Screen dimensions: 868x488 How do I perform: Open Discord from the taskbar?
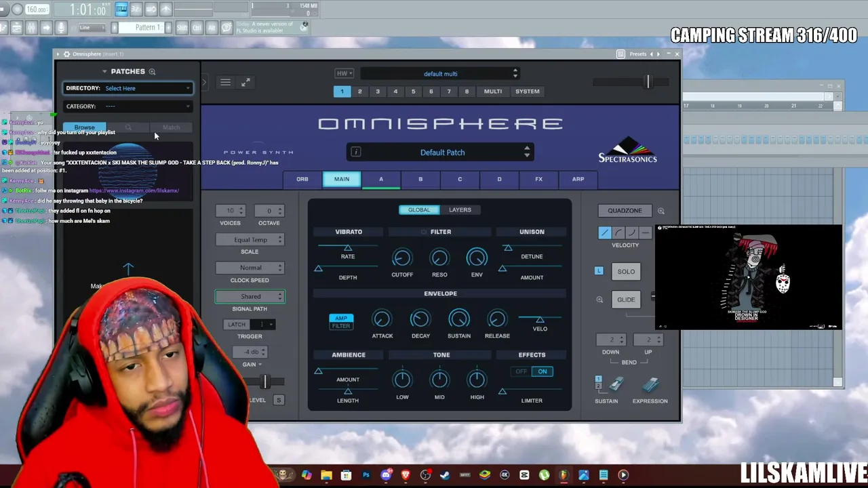[x=386, y=475]
